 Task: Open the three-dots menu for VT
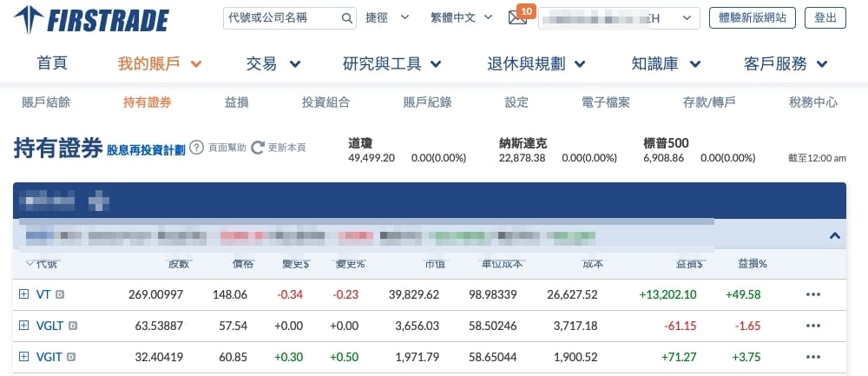click(812, 294)
